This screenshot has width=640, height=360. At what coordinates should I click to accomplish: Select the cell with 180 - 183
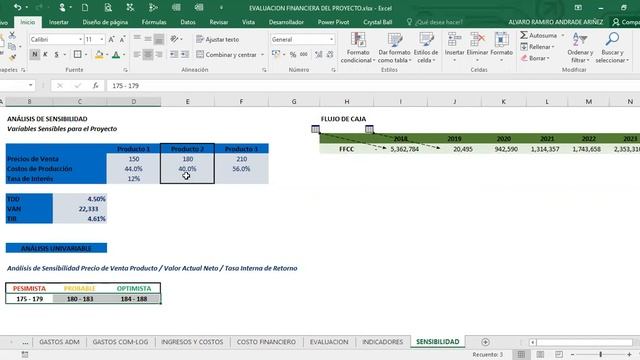(x=80, y=299)
